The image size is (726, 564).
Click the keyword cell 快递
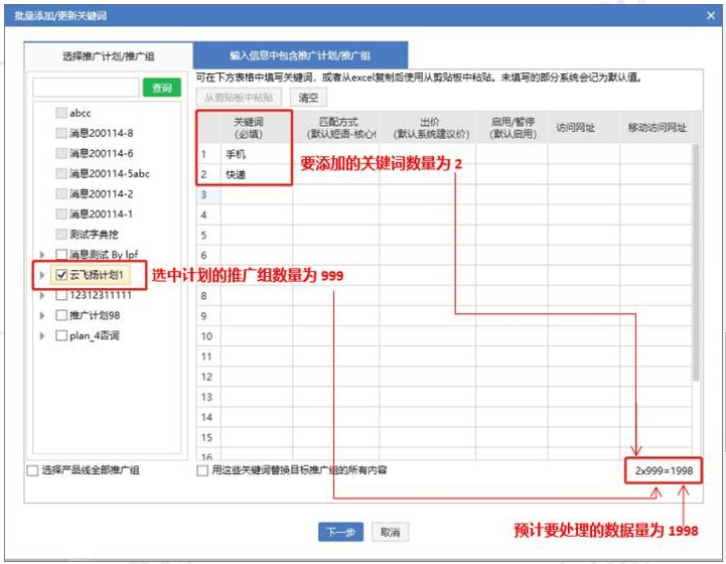(x=257, y=174)
